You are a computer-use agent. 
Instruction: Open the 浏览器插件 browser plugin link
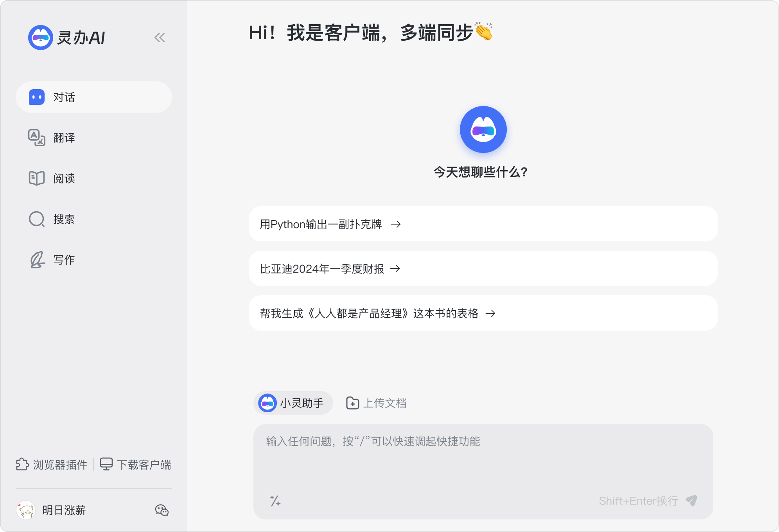[x=51, y=465]
